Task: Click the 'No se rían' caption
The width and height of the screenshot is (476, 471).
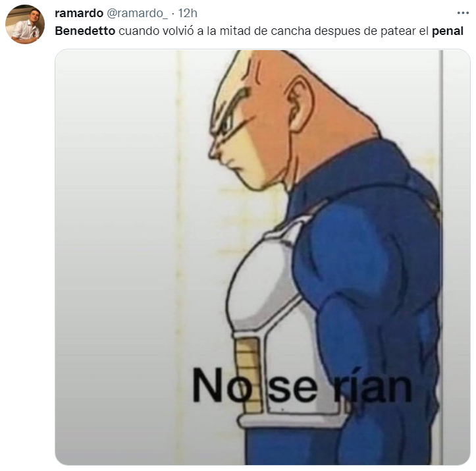Action: tap(302, 385)
